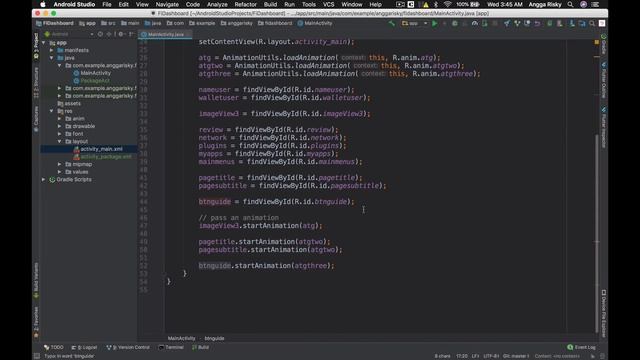Open the Analyze menu
Viewport: 640px width, 360px height.
pos(217,4)
